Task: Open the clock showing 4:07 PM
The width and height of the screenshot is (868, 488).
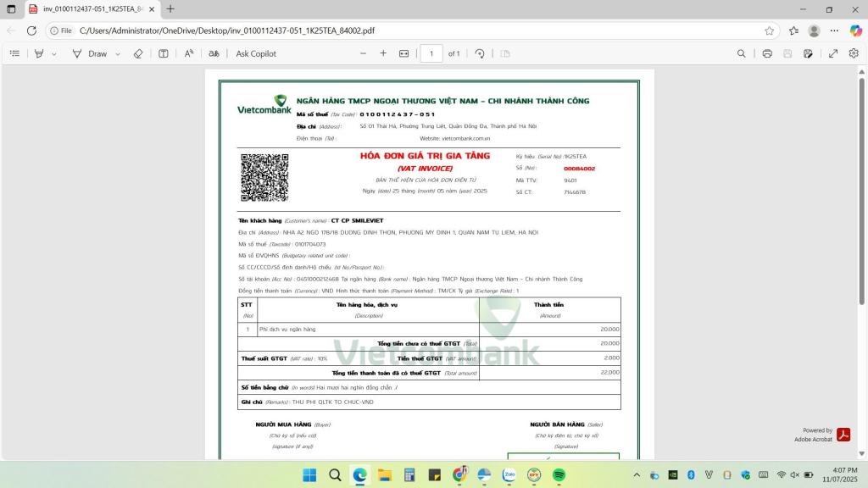Action: click(839, 474)
